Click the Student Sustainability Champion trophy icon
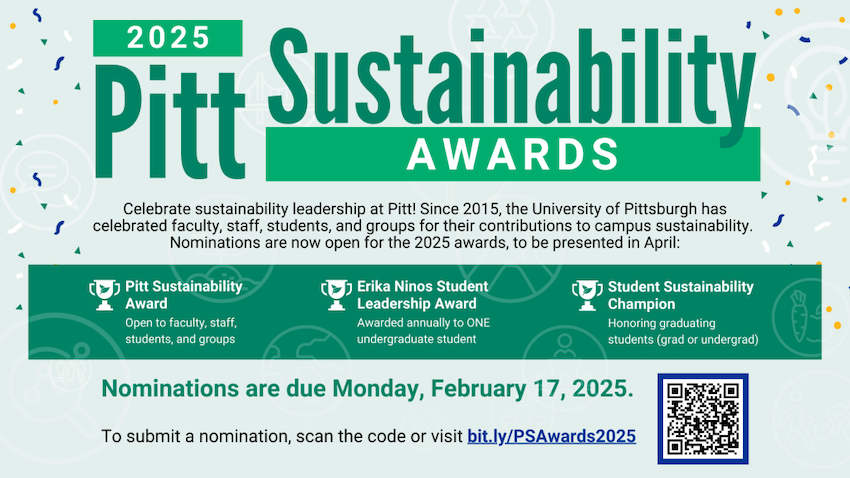Screen dimensions: 850x478 pos(588,293)
